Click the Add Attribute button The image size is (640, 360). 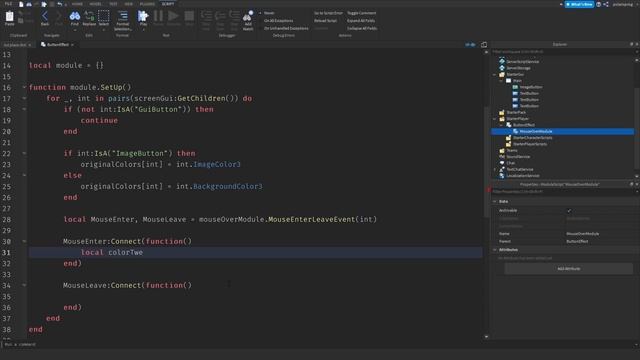tap(569, 269)
